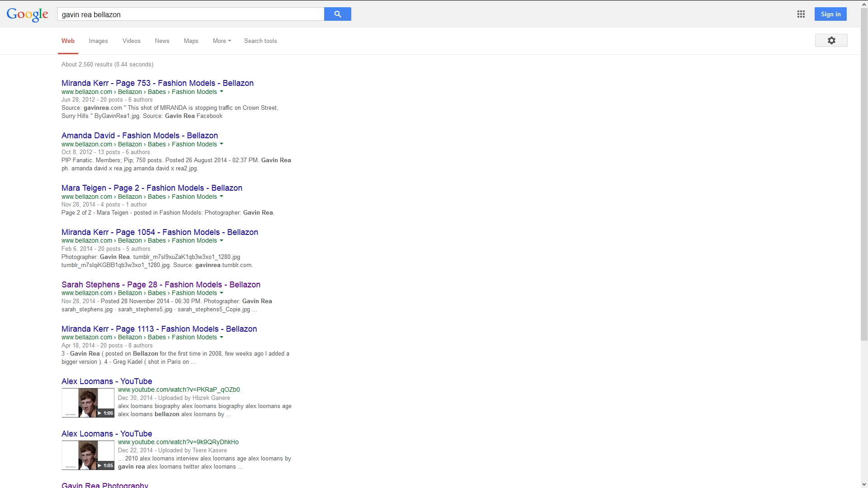Expand the More search options dropdown
868x488 pixels.
222,41
